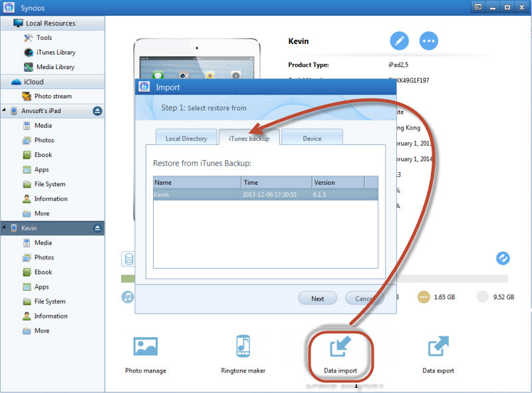Click the music storage category icon
Screen dimensions: 532x393
point(127,297)
